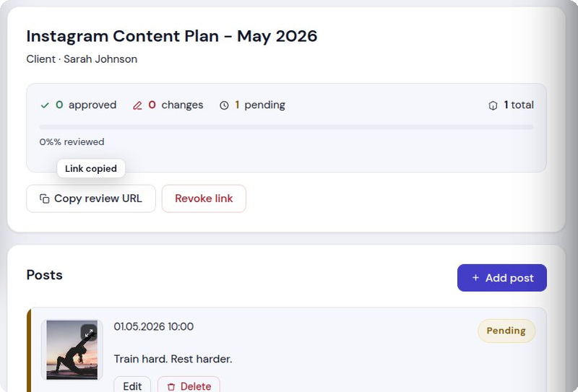Click the trash icon on the Delete button
This screenshot has width=578, height=392.
point(171,386)
